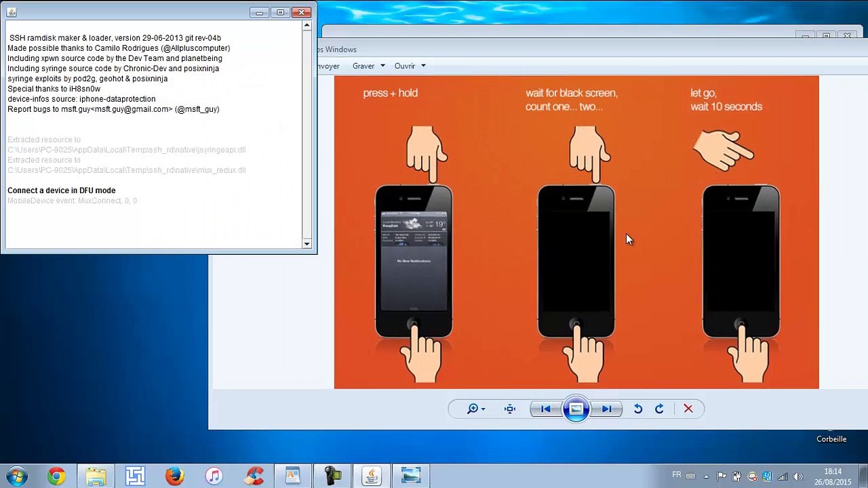The height and width of the screenshot is (488, 868).
Task: Go to the previous photo
Action: pos(545,409)
